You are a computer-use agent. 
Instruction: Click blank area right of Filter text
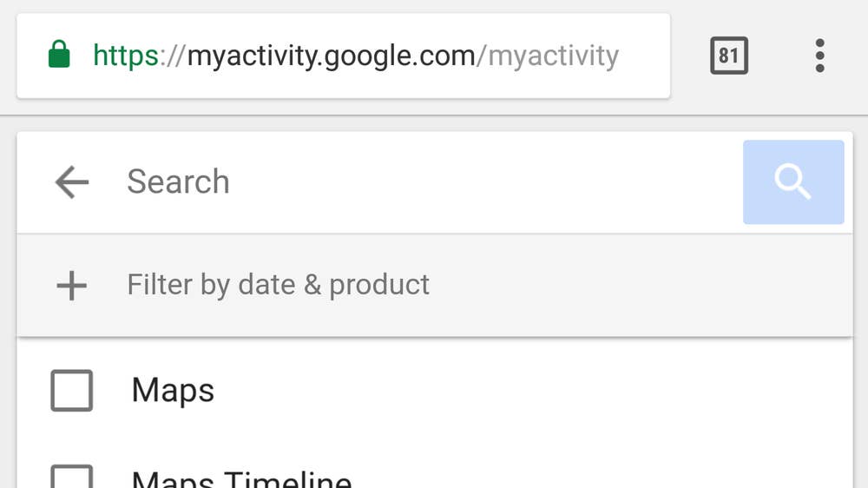click(636, 285)
